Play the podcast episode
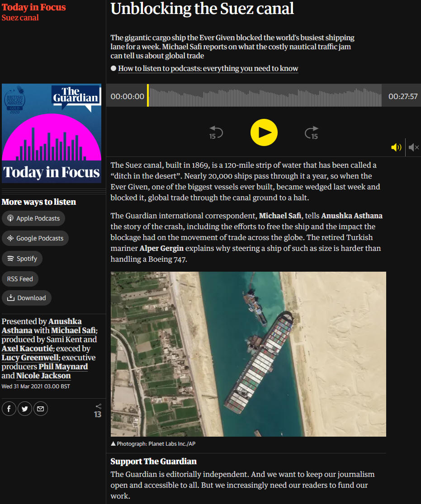The height and width of the screenshot is (504, 421). (x=264, y=132)
